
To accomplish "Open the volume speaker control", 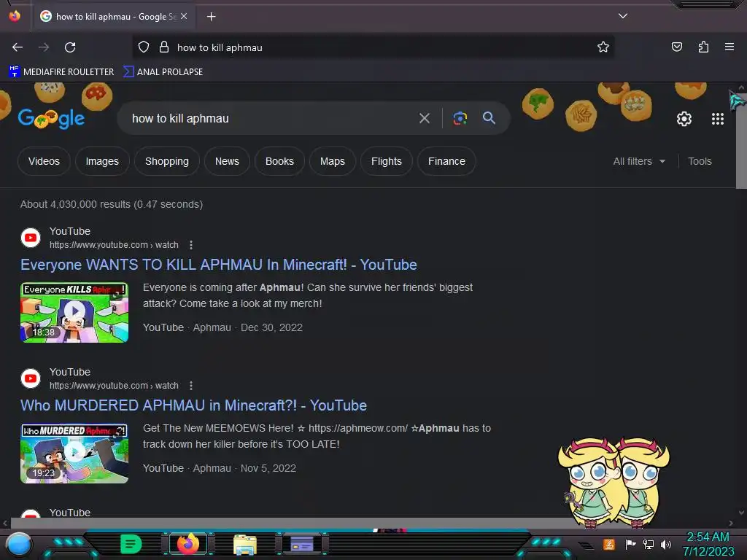I will pyautogui.click(x=666, y=544).
